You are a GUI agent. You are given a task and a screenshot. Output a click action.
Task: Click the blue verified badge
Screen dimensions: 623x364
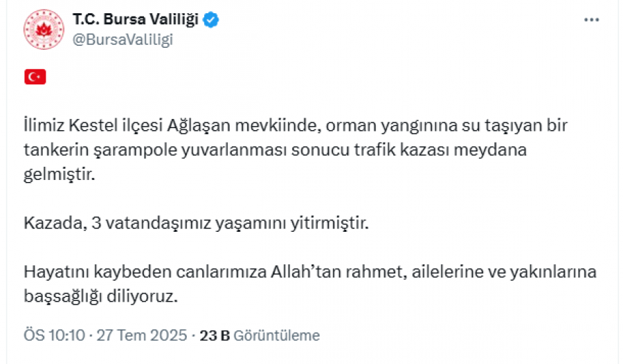[210, 20]
